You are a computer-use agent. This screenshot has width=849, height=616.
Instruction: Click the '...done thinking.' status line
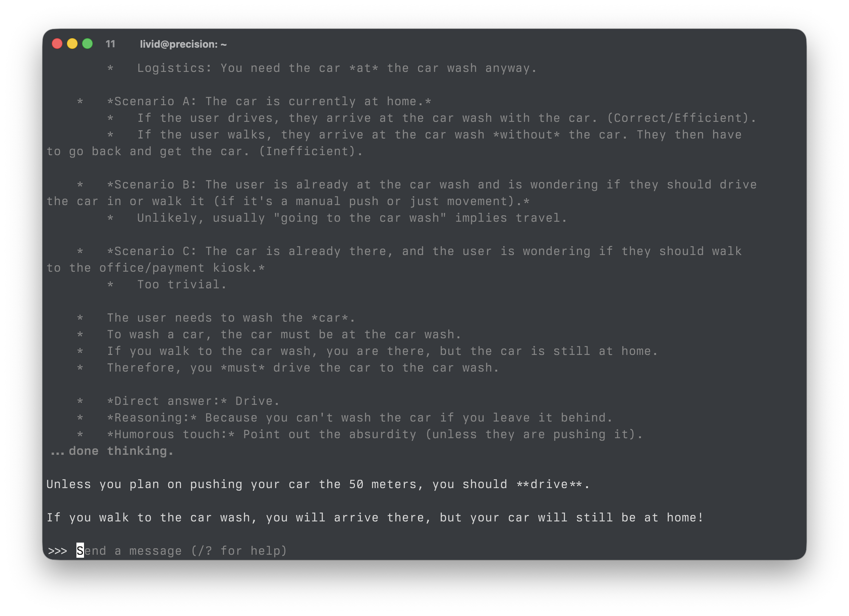pyautogui.click(x=112, y=451)
